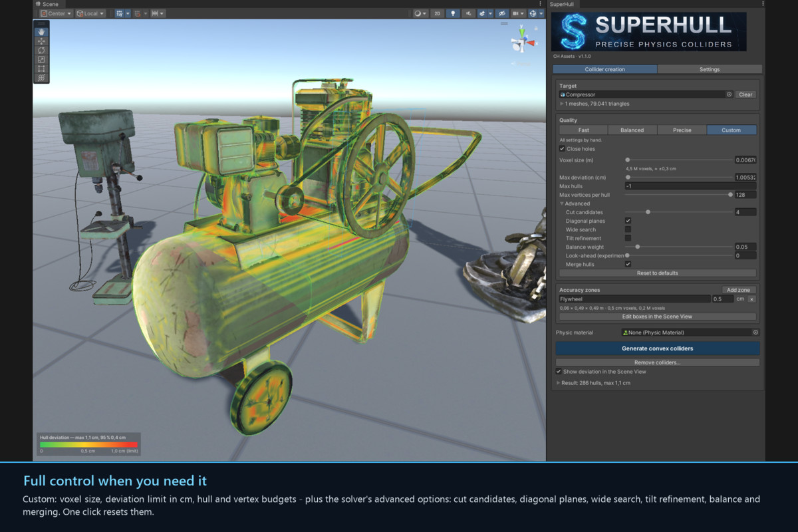
Task: Click the Flywheel zone name field
Action: coord(635,299)
